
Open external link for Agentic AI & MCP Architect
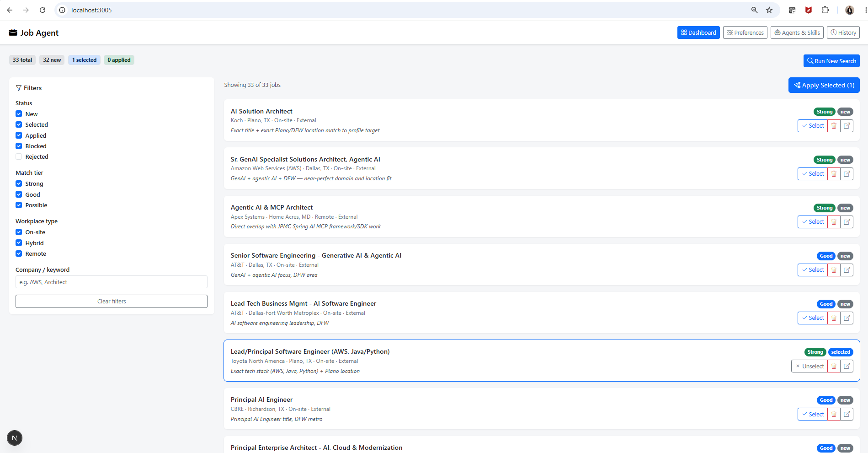tap(847, 222)
